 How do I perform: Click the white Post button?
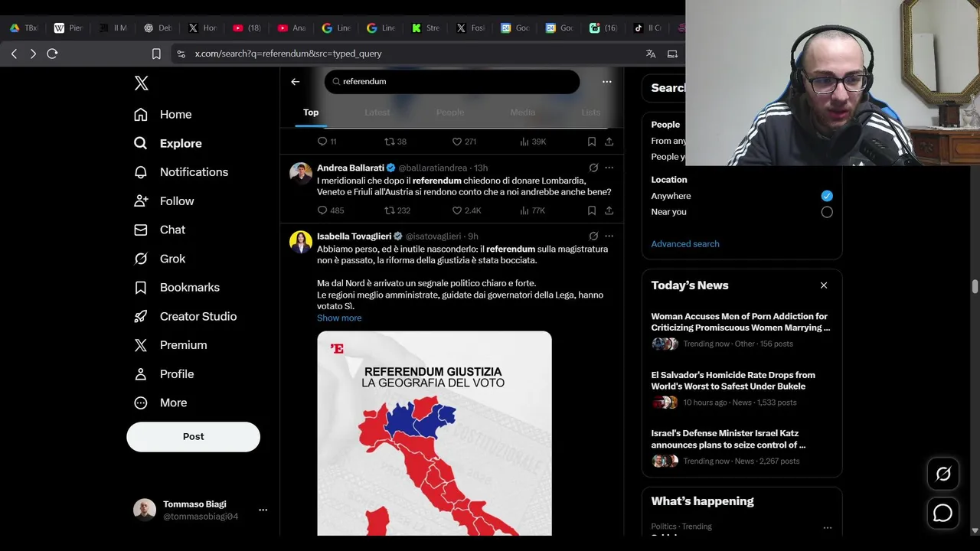click(193, 436)
